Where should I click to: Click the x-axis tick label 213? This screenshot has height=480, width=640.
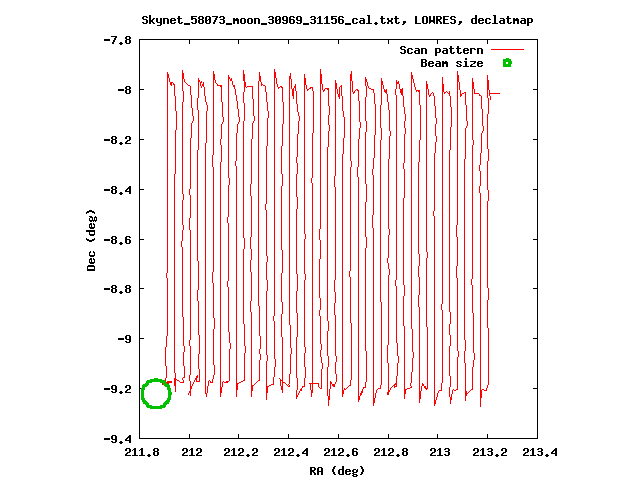[440, 452]
